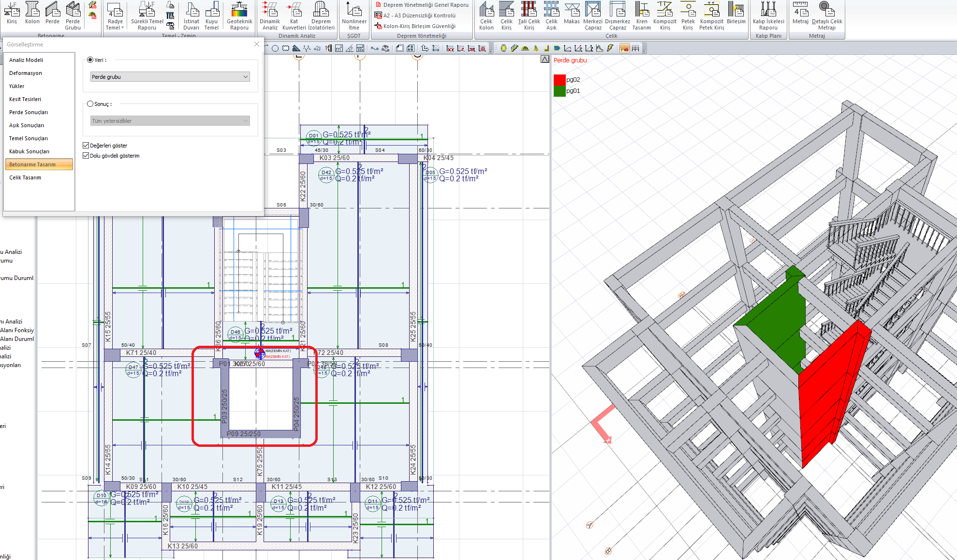Click the K03 25/60 beam label
The width and height of the screenshot is (957, 560).
tap(334, 158)
